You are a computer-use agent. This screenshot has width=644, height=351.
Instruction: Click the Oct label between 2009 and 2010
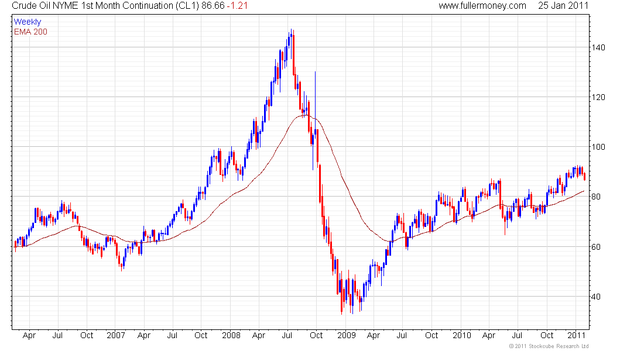click(x=431, y=335)
